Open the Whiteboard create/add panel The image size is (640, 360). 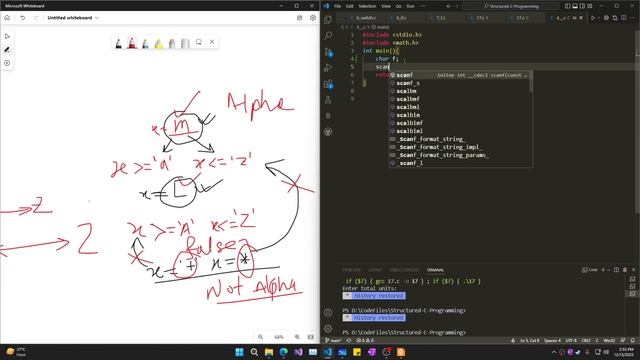pos(7,63)
